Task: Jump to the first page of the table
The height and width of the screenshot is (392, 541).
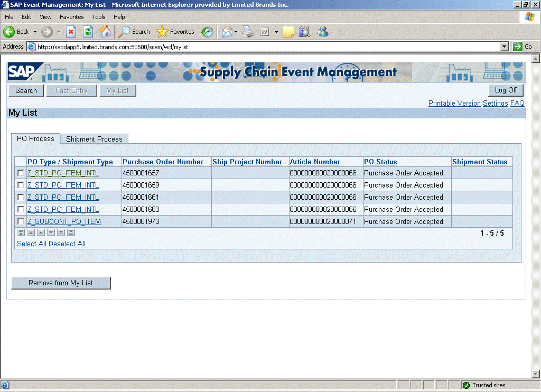Action: [21, 232]
